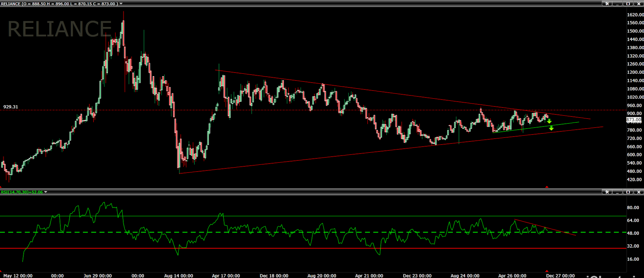
Task: Click the red marker at RSI panel bottom right
Action: point(547,272)
